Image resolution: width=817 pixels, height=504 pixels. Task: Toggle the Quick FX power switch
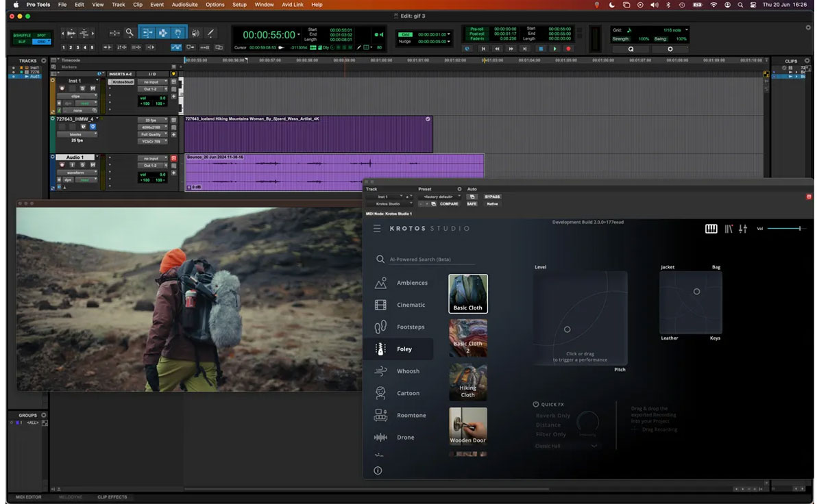tap(536, 404)
